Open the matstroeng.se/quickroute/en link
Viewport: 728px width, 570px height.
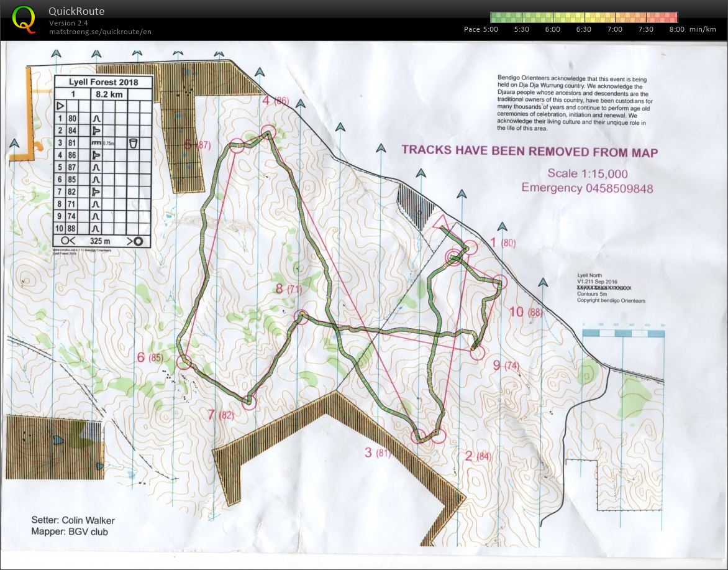tap(100, 32)
